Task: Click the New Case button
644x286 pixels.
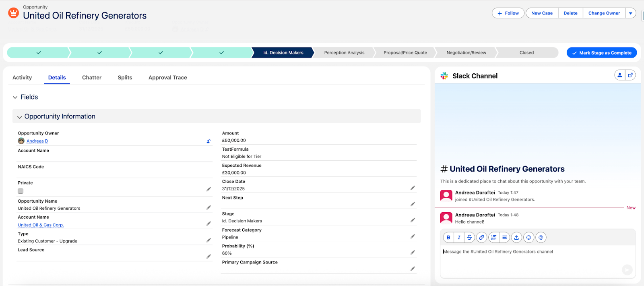Action: [542, 13]
